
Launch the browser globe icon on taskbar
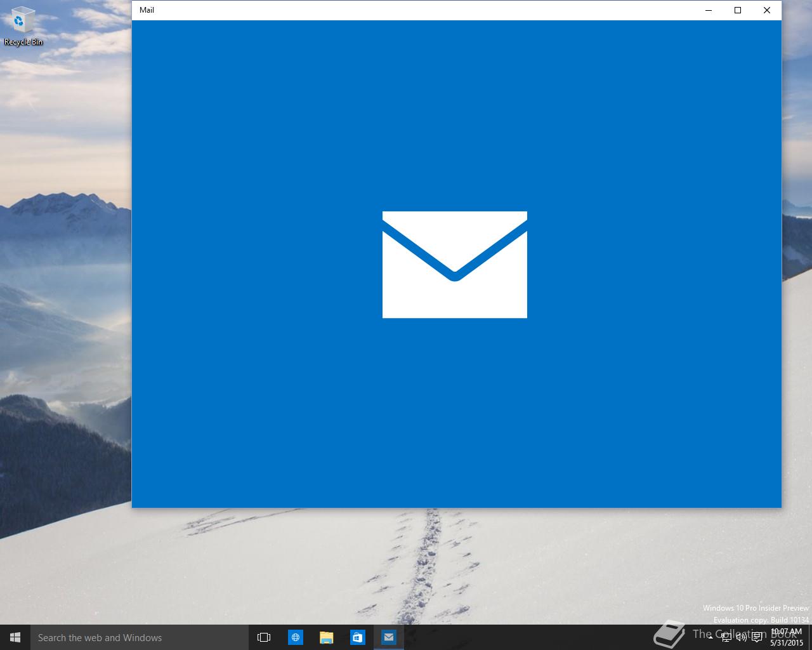pyautogui.click(x=296, y=637)
